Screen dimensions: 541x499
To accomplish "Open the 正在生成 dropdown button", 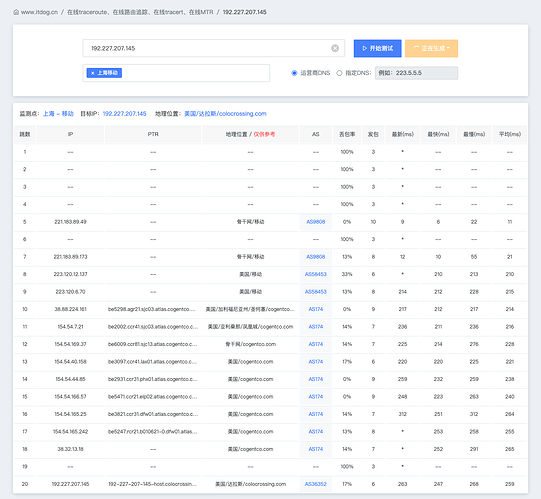I will pyautogui.click(x=431, y=48).
